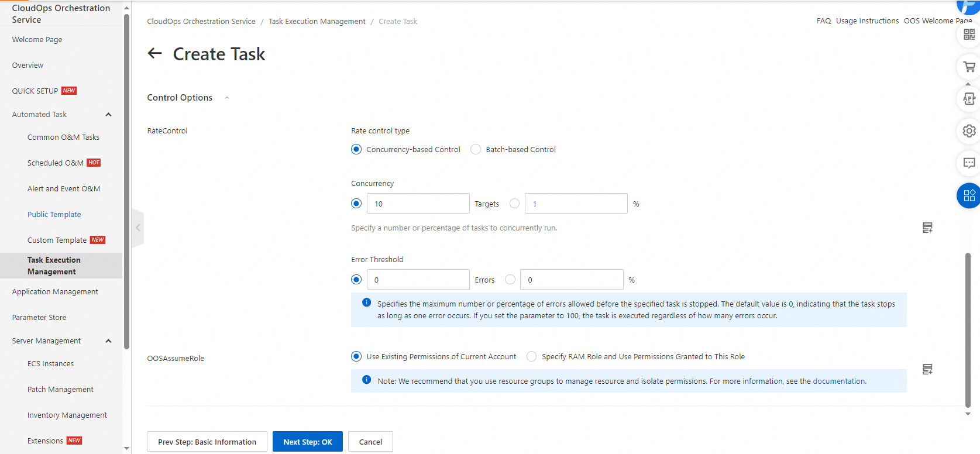Open Overview in sidebar
Screen dimensions: 980x454
pyautogui.click(x=27, y=66)
